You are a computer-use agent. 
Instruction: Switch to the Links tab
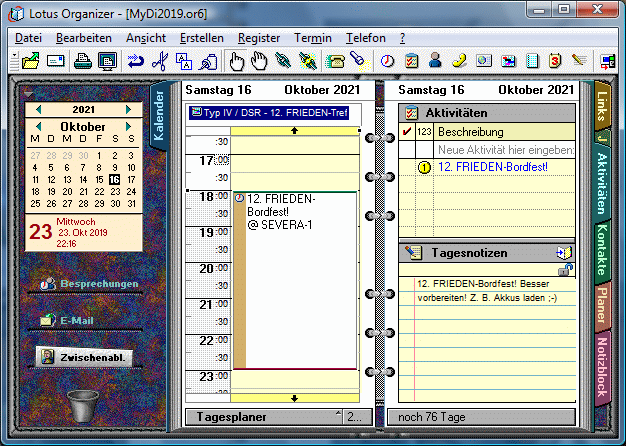click(x=602, y=106)
